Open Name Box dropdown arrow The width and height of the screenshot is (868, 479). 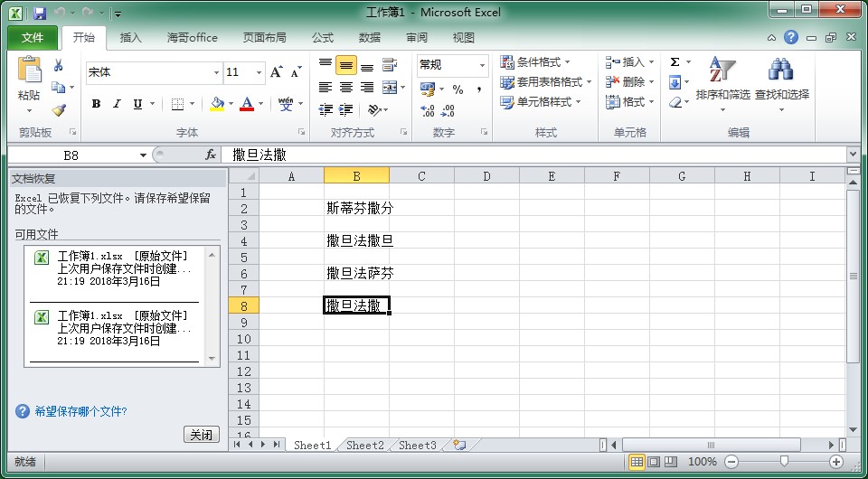click(x=143, y=155)
